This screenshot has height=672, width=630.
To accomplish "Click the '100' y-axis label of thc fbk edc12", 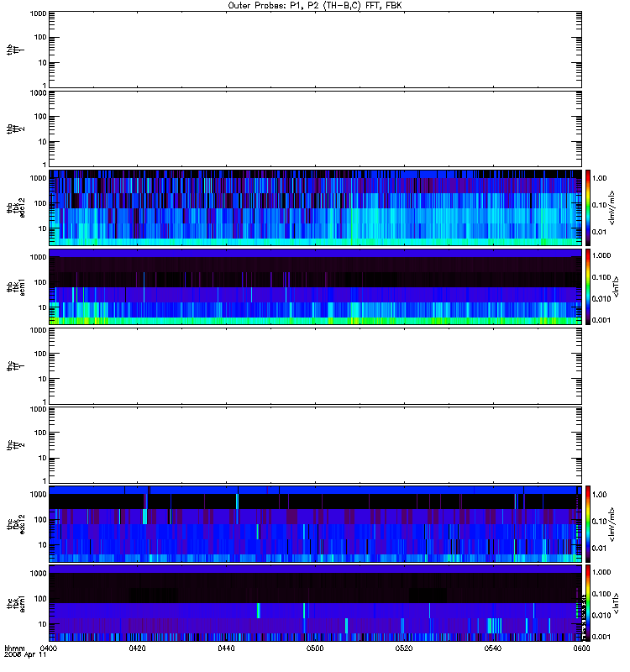I will pos(40,520).
